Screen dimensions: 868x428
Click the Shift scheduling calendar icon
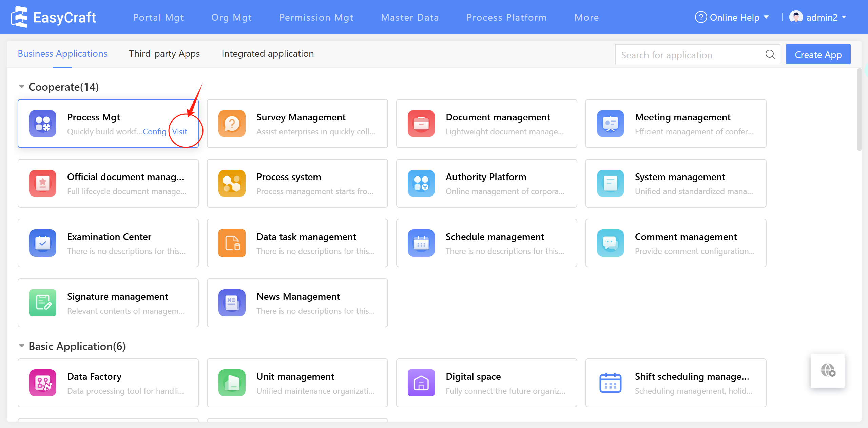click(x=611, y=383)
